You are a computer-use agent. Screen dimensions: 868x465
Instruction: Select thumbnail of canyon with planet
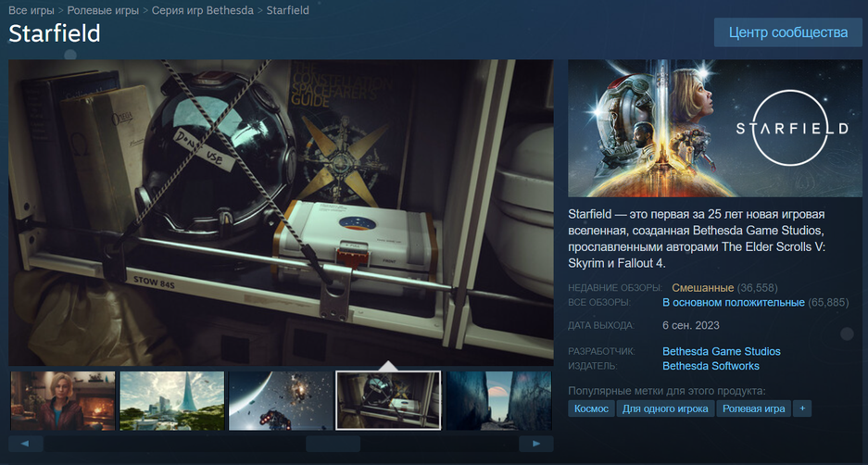pyautogui.click(x=498, y=401)
